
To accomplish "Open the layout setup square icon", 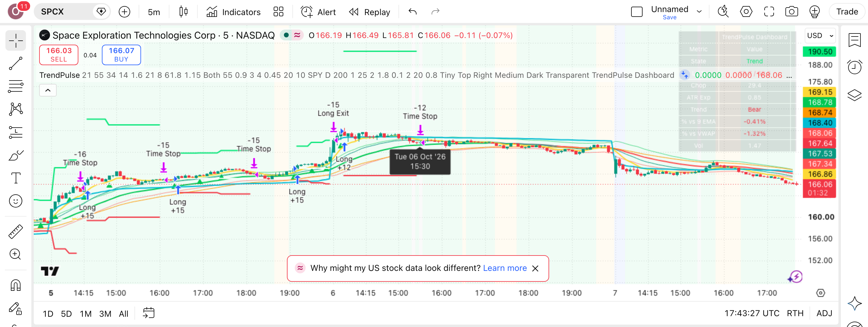I will click(x=637, y=12).
